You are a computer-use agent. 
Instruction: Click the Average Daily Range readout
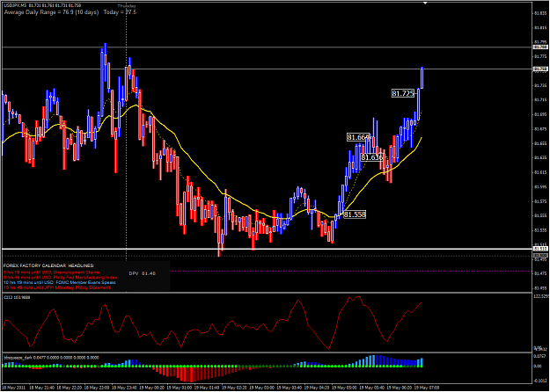tap(51, 12)
